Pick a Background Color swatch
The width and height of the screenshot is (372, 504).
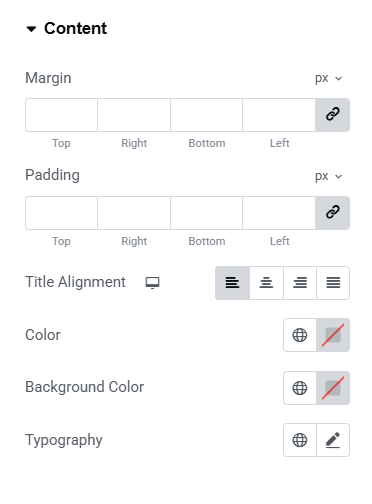pyautogui.click(x=333, y=388)
